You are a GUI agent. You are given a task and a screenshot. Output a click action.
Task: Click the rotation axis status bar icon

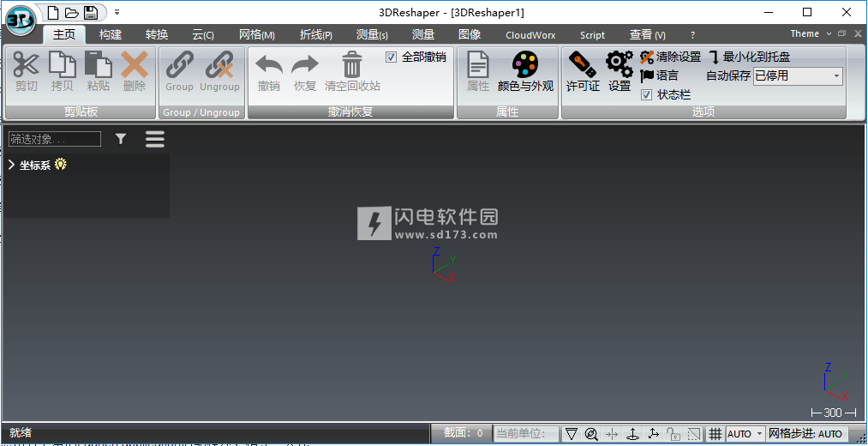pos(632,434)
